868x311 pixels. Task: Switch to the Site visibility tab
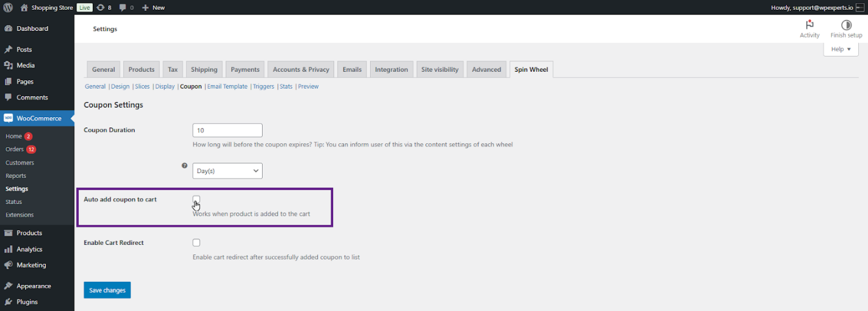click(440, 69)
